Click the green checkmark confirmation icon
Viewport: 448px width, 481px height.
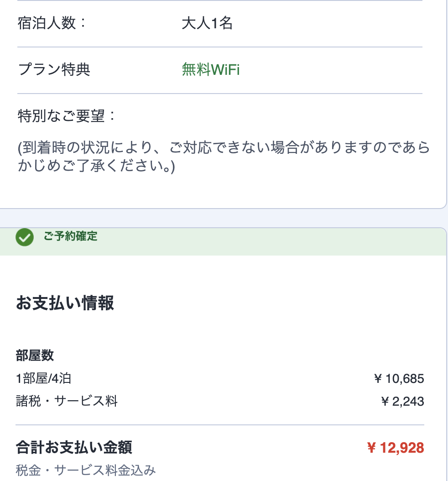(25, 237)
